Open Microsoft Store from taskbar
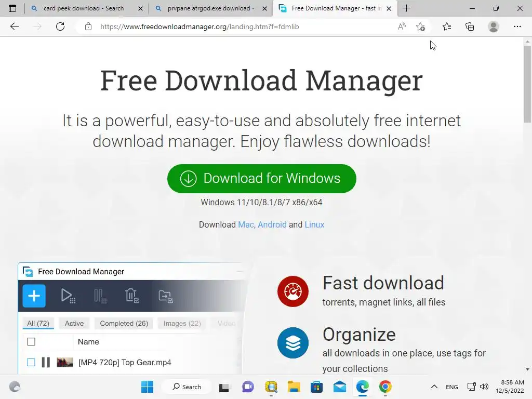 (316, 387)
